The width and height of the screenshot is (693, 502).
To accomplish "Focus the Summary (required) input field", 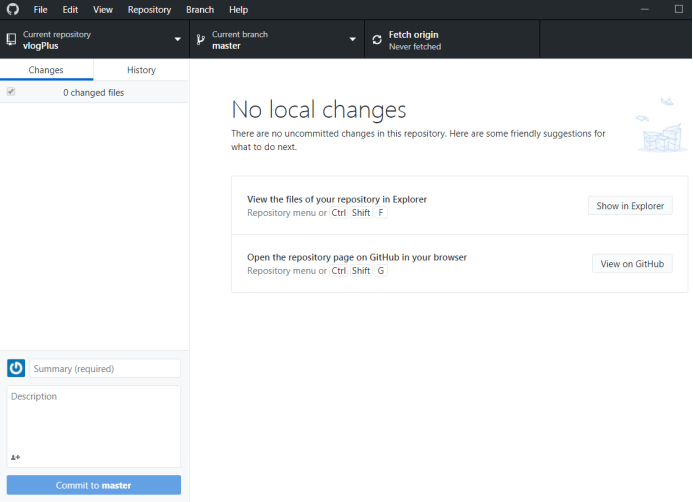I will pyautogui.click(x=105, y=369).
